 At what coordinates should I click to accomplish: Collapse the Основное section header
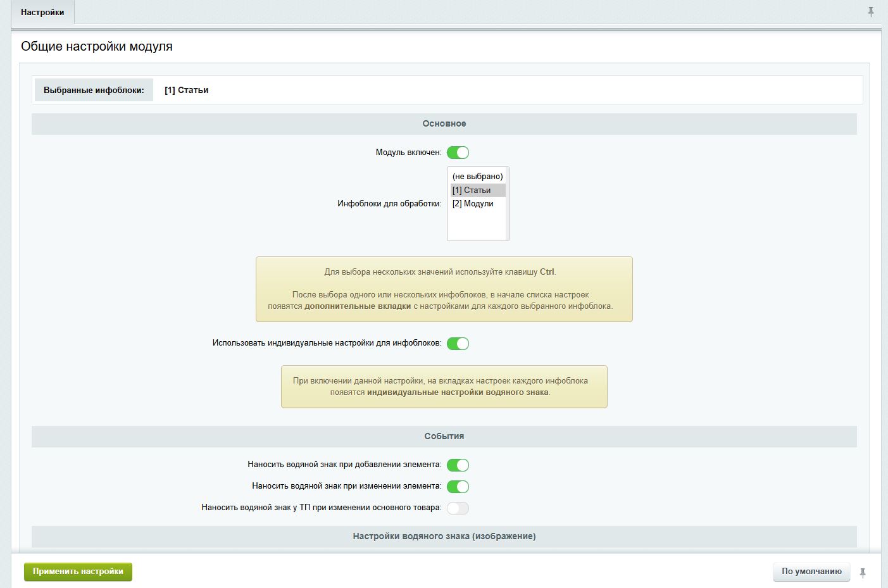coord(444,124)
